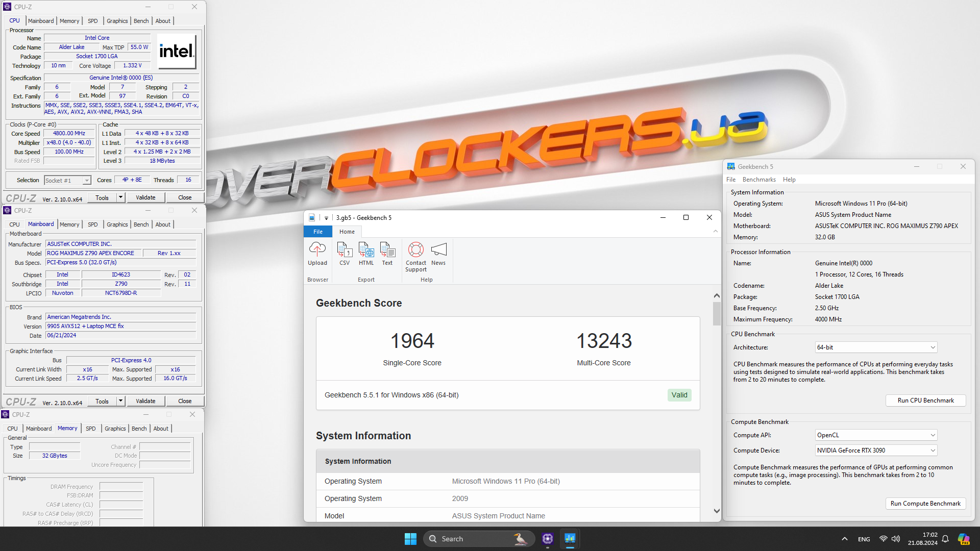Open CPU-Z from the taskbar

[548, 539]
